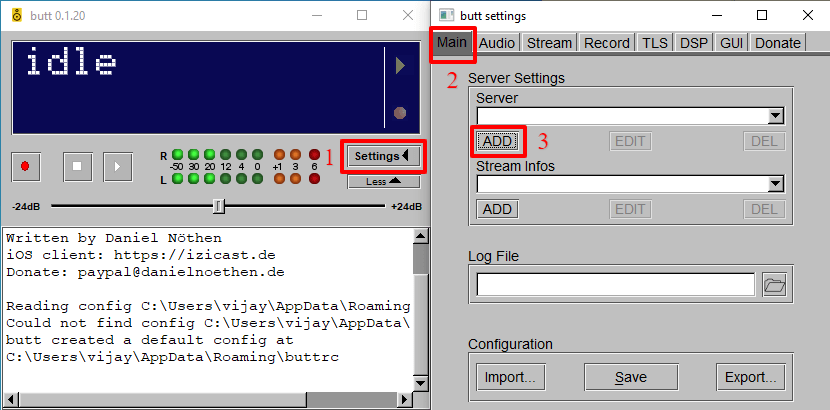Click the butt settings window icon
The height and width of the screenshot is (410, 830).
tap(447, 15)
